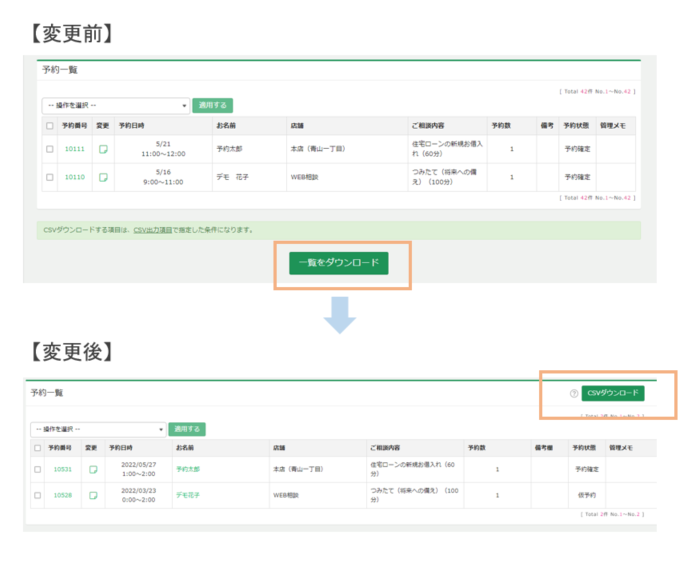Tick checkbox for reservation 10110
Screen dimensions: 699x574
click(49, 177)
